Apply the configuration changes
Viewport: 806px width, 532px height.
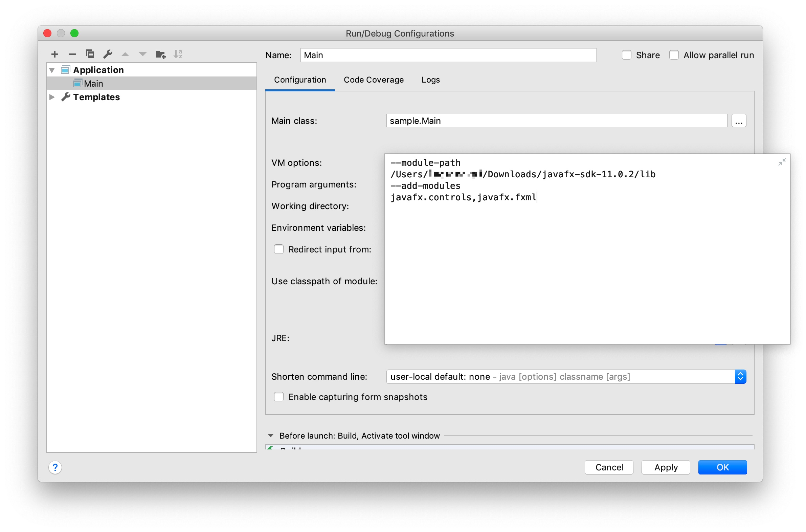tap(665, 467)
